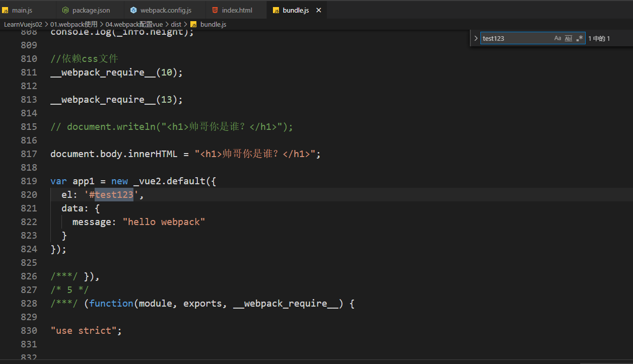Click the "hello webpack" string
The height and width of the screenshot is (364, 633).
[x=164, y=222]
